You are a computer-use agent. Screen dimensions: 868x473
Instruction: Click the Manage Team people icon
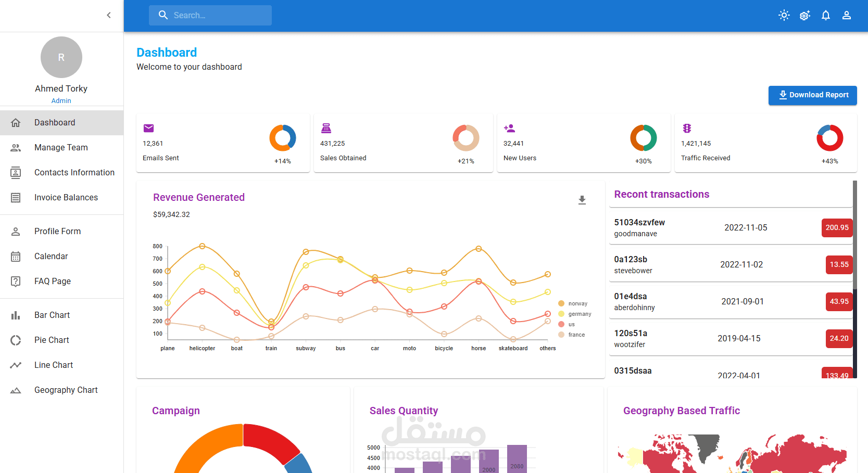click(16, 147)
